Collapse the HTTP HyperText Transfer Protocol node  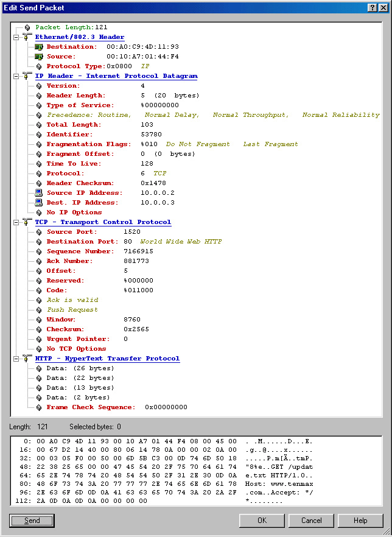click(16, 359)
